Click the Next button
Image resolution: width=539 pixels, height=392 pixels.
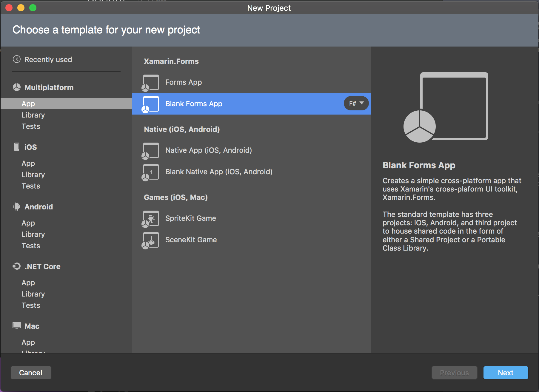[x=506, y=373]
